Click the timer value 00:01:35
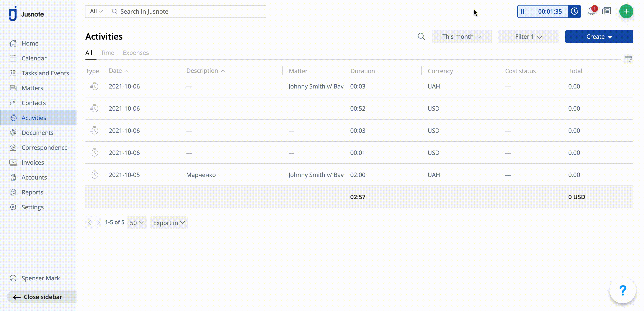This screenshot has height=311, width=644. tap(550, 11)
